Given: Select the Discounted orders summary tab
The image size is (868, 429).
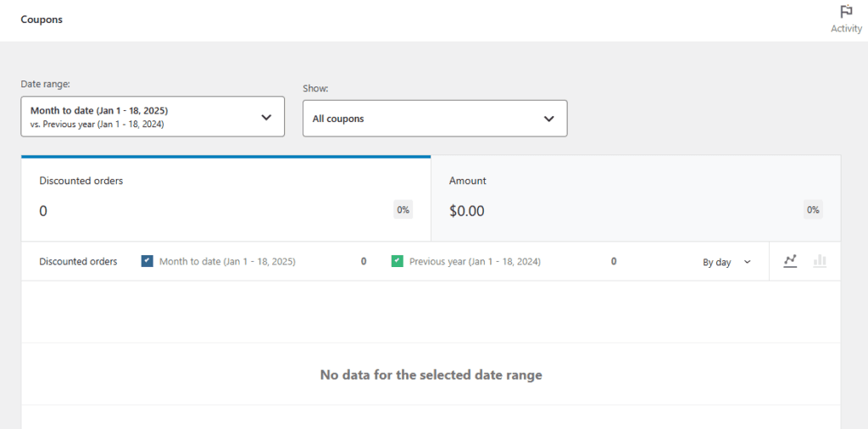Looking at the screenshot, I should tap(225, 199).
